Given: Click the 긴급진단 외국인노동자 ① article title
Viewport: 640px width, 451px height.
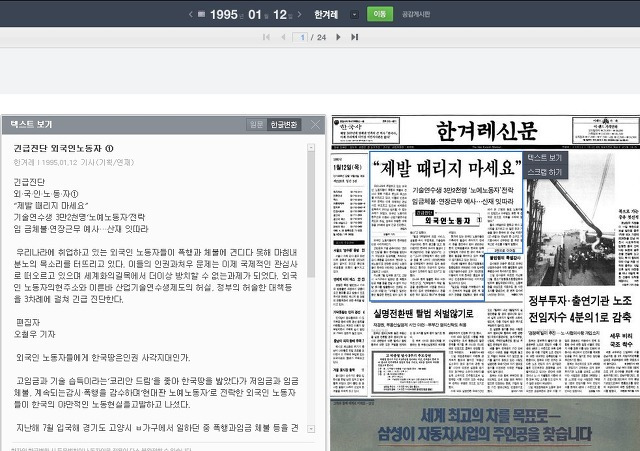Looking at the screenshot, I should (x=63, y=148).
